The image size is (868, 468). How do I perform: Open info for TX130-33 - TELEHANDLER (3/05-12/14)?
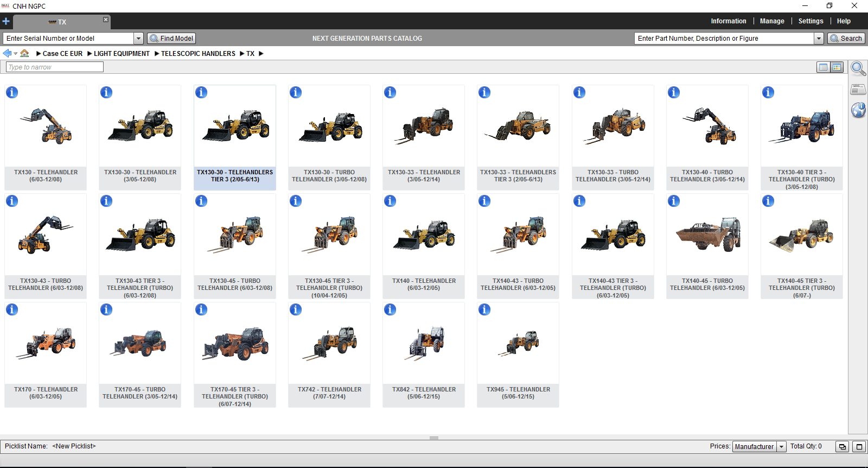coord(390,92)
